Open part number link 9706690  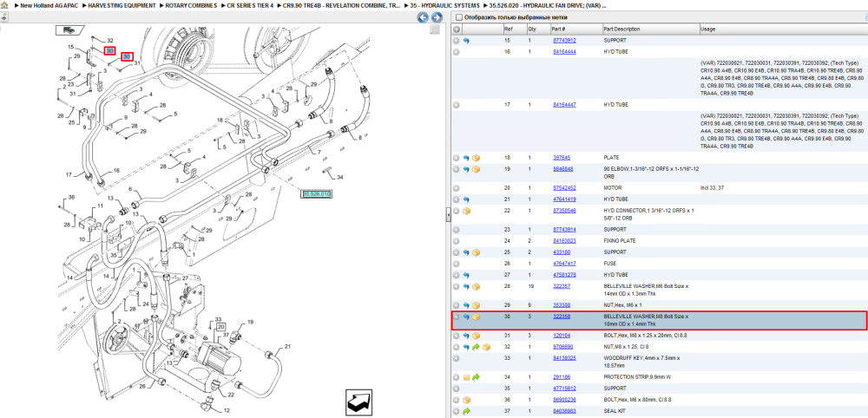tap(563, 347)
